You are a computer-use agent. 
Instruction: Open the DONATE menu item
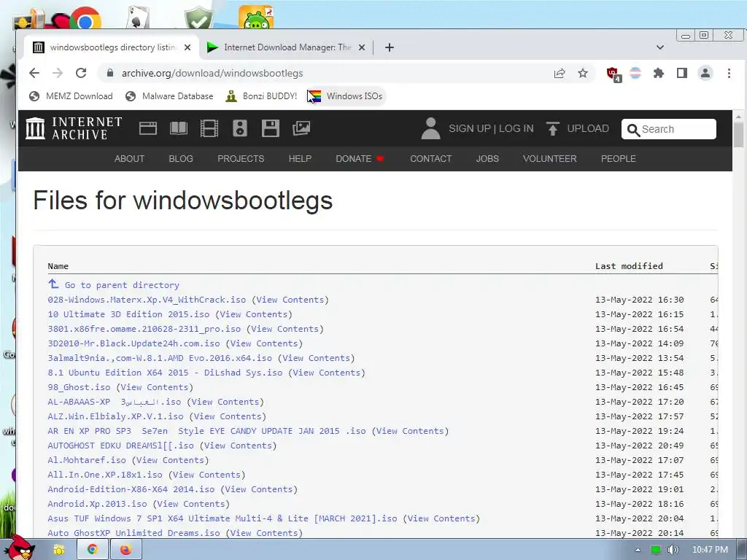[360, 158]
